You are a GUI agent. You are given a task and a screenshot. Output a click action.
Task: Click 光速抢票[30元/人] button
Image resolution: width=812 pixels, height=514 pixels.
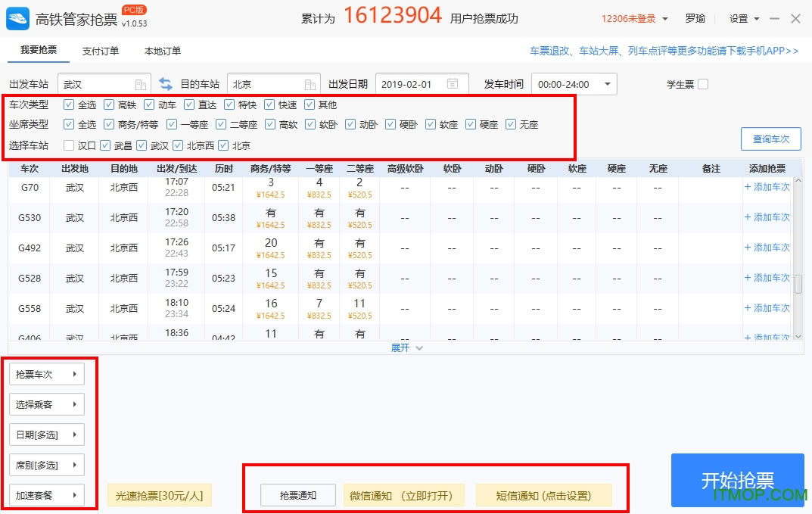coord(160,495)
